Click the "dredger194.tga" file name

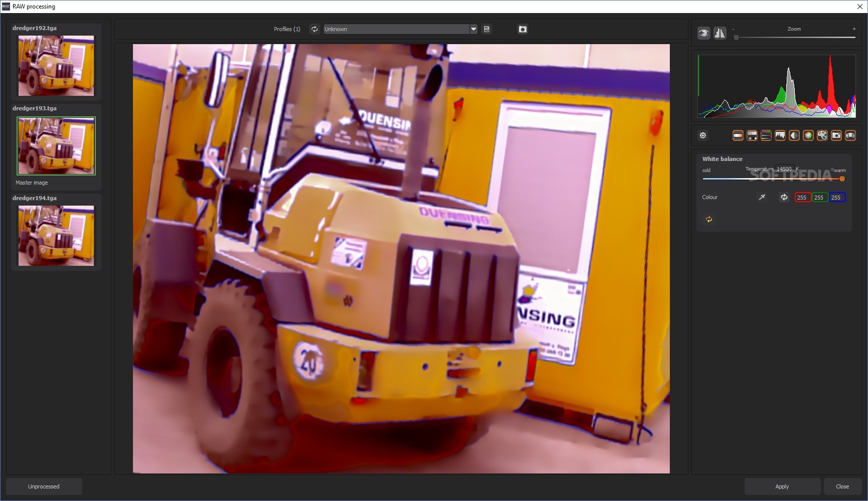click(35, 198)
